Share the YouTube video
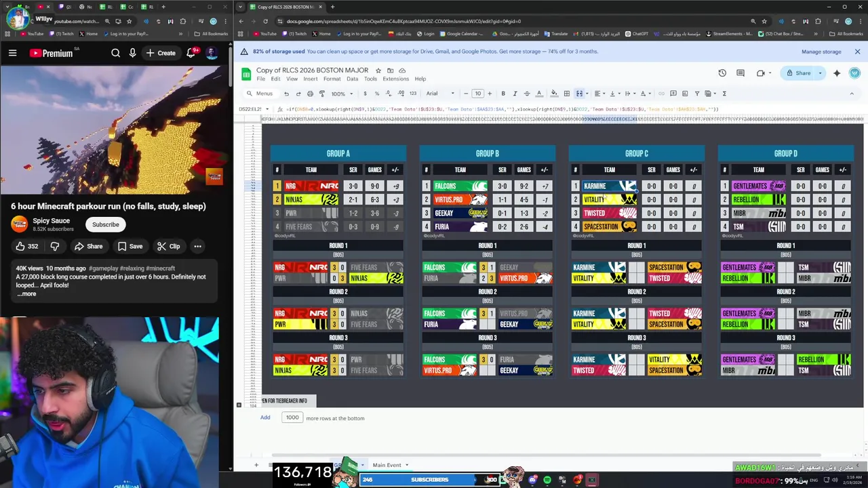868x488 pixels. pos(88,246)
